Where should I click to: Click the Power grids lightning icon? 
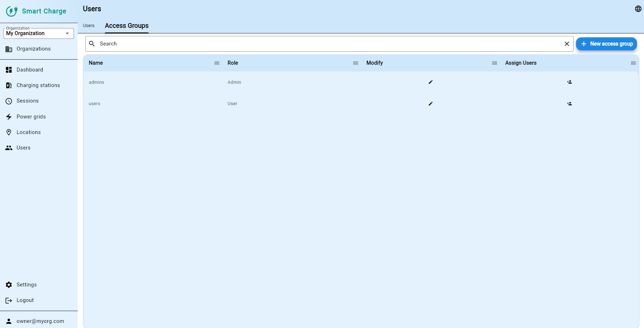[9, 117]
